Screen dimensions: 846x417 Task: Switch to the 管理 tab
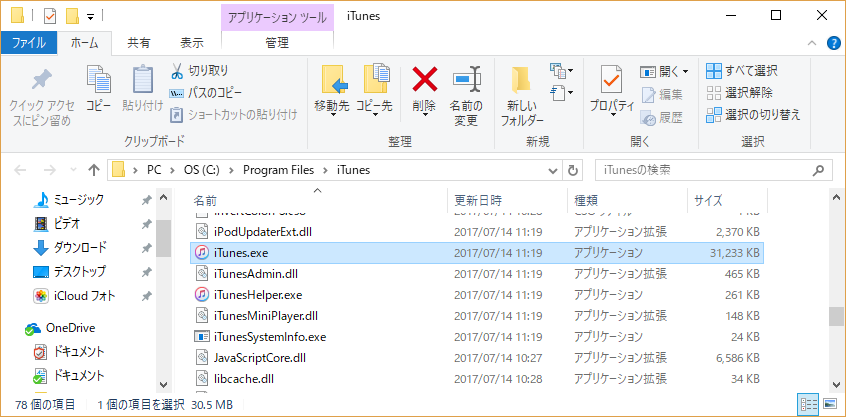pyautogui.click(x=277, y=43)
